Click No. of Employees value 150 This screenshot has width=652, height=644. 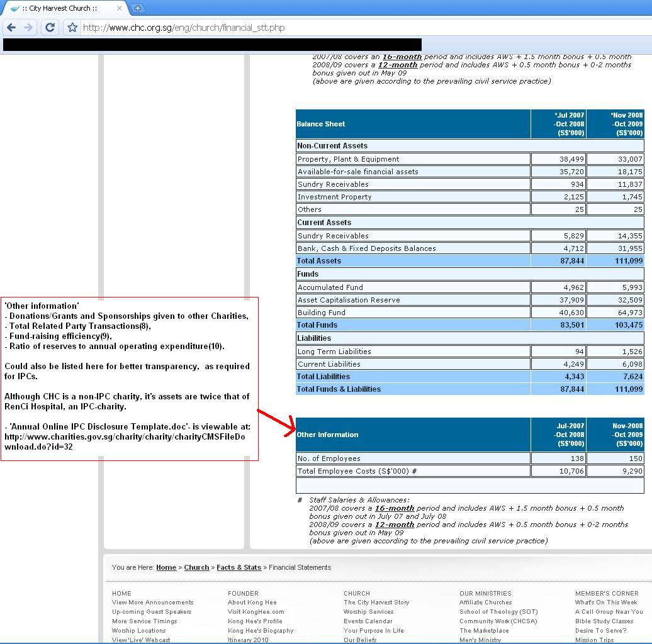[x=636, y=458]
